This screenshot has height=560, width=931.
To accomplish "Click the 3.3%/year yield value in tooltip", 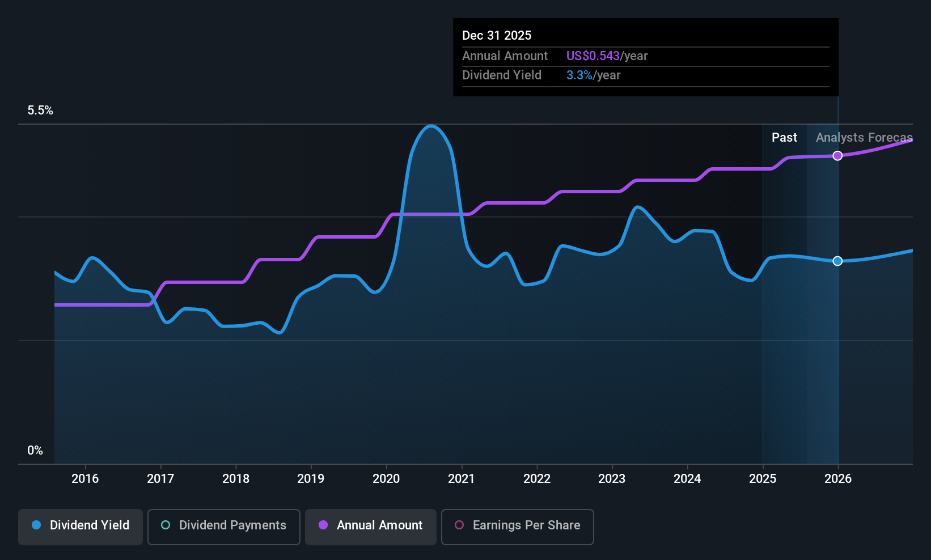I will coord(593,75).
